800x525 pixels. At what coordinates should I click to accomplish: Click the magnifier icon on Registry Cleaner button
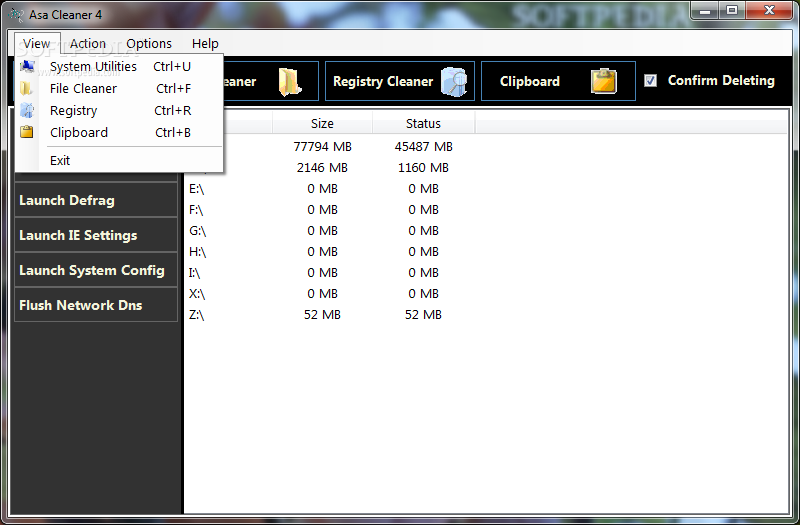(454, 82)
